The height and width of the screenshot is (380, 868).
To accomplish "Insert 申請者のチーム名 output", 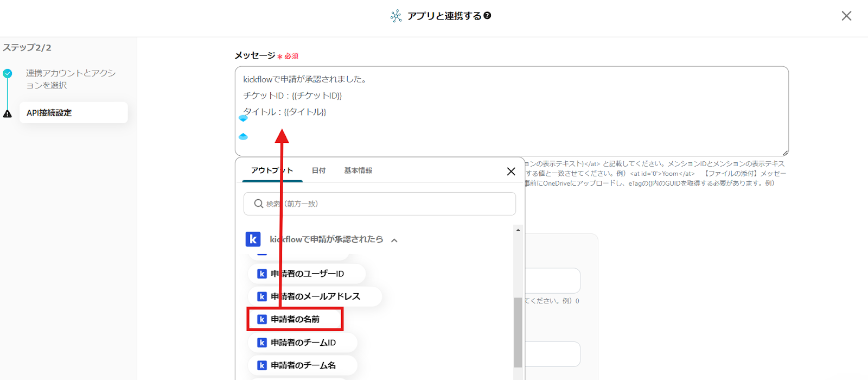I will click(303, 365).
